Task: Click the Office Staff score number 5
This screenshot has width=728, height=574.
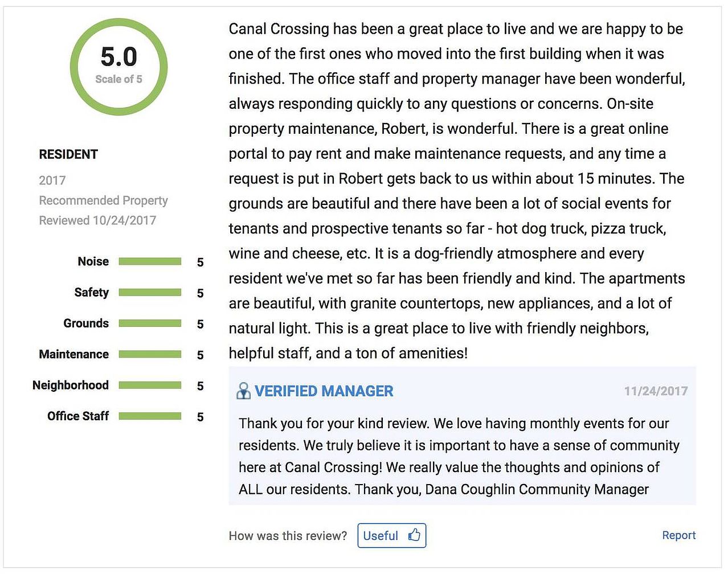Action: coord(200,417)
